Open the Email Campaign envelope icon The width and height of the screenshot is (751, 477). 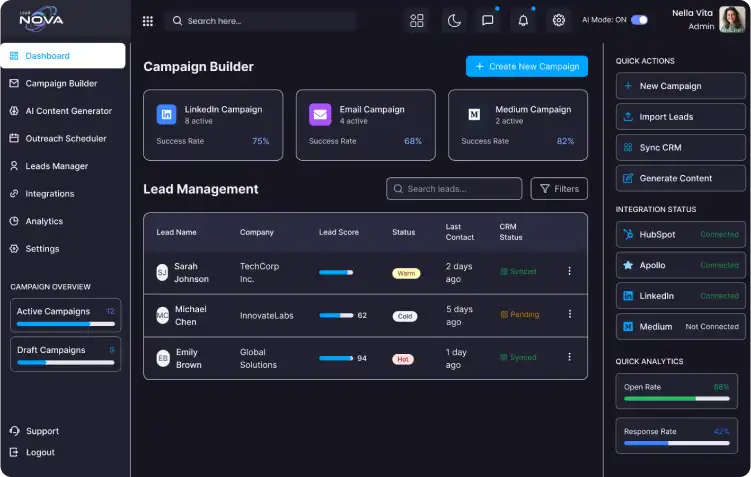320,115
